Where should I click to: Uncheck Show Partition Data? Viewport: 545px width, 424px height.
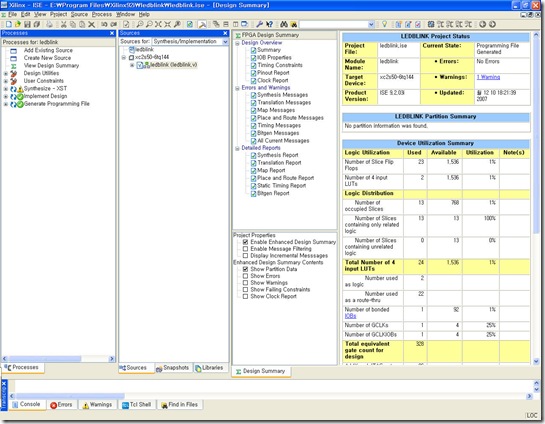point(245,269)
